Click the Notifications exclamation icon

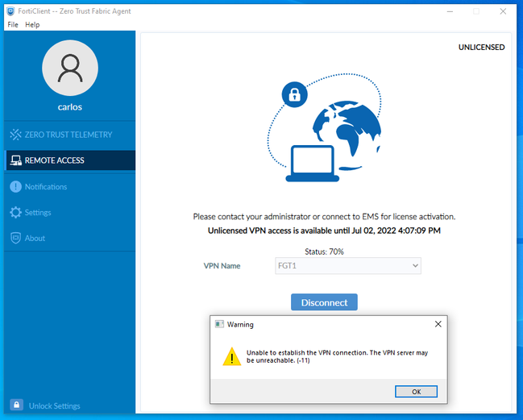click(15, 186)
